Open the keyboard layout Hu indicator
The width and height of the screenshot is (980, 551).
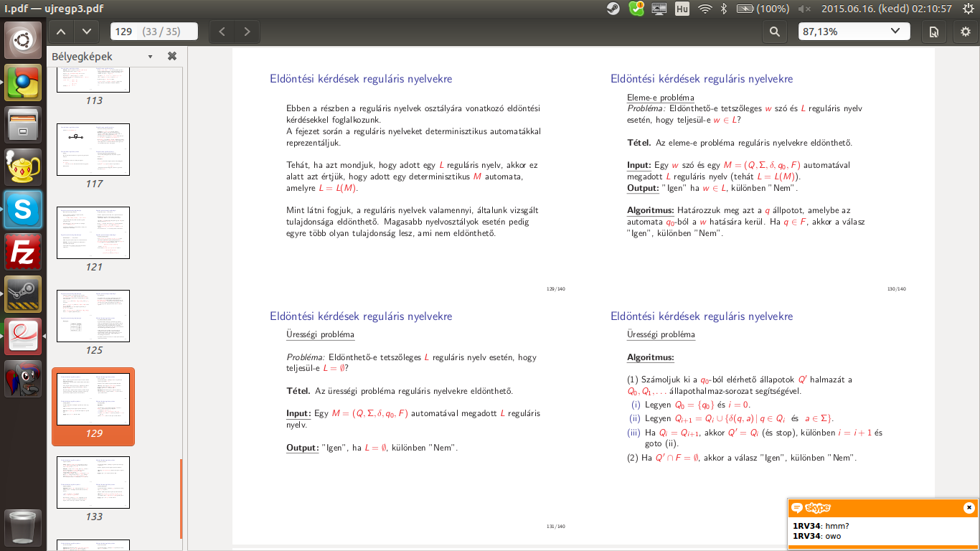682,9
